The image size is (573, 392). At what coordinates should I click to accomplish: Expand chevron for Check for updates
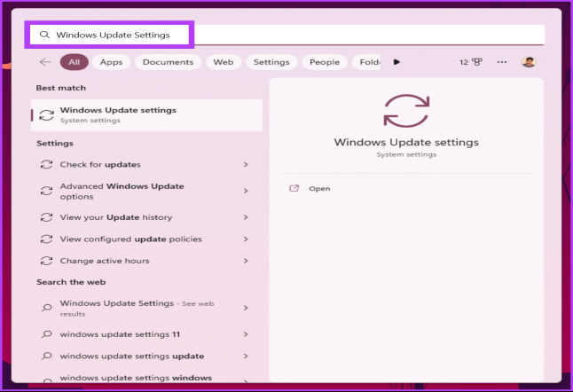coord(245,164)
